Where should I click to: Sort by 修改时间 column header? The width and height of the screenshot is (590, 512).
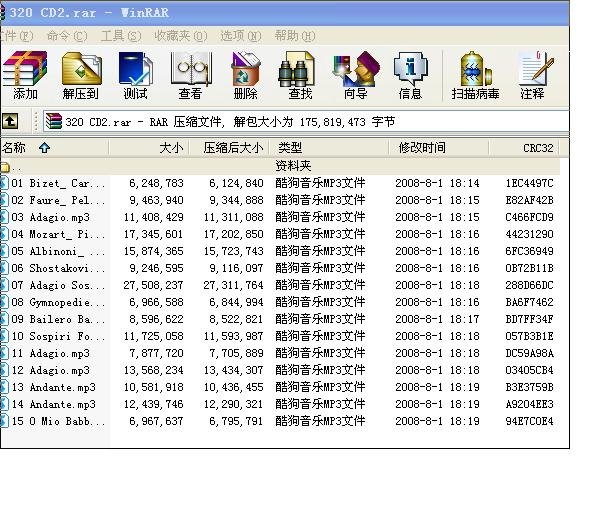(439, 147)
